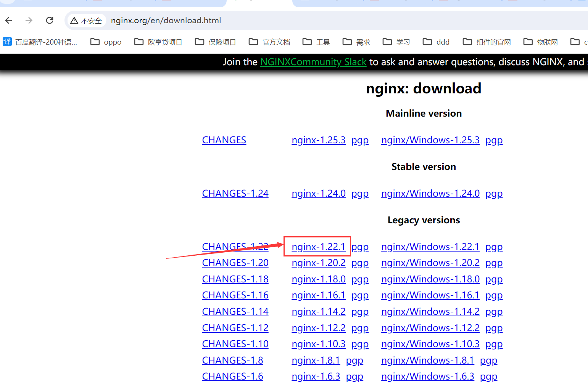Screen dimensions: 588x383
Task: Click the browser back arrow
Action: 9,21
